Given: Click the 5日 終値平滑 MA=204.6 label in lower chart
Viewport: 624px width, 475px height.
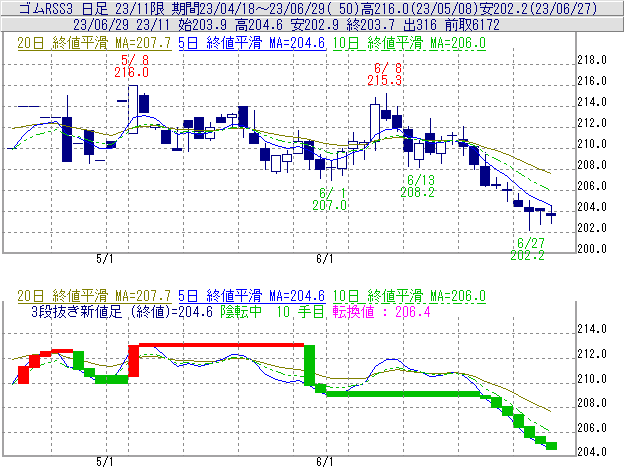Looking at the screenshot, I should [252, 296].
